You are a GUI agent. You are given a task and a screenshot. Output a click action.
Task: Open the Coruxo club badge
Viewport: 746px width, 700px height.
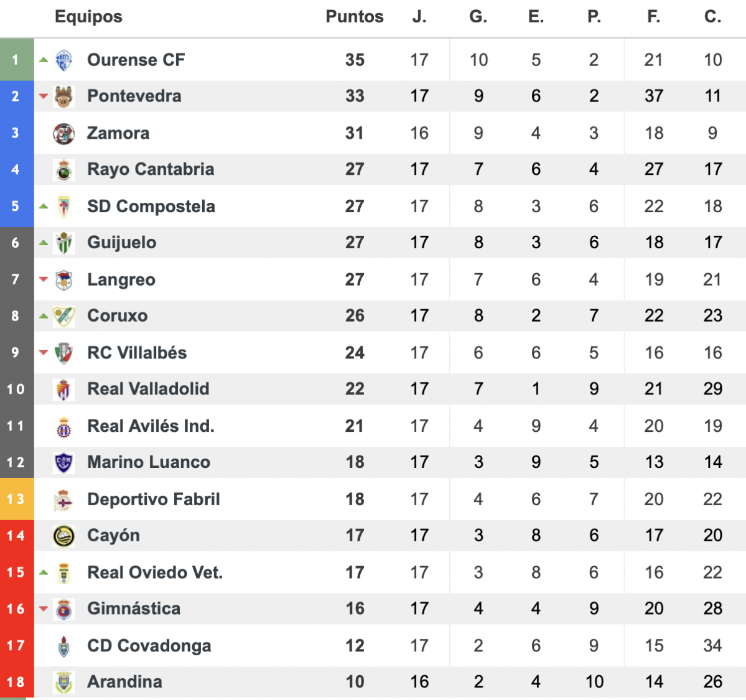click(63, 317)
